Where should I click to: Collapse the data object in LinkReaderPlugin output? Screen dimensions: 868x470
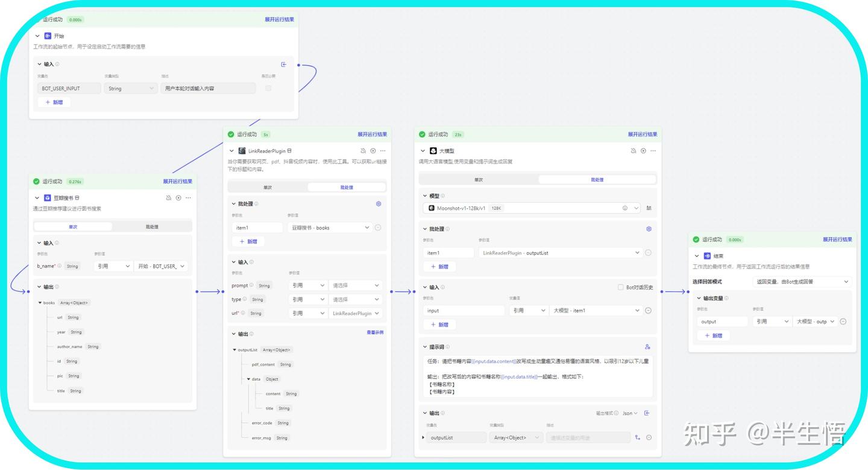pos(248,379)
